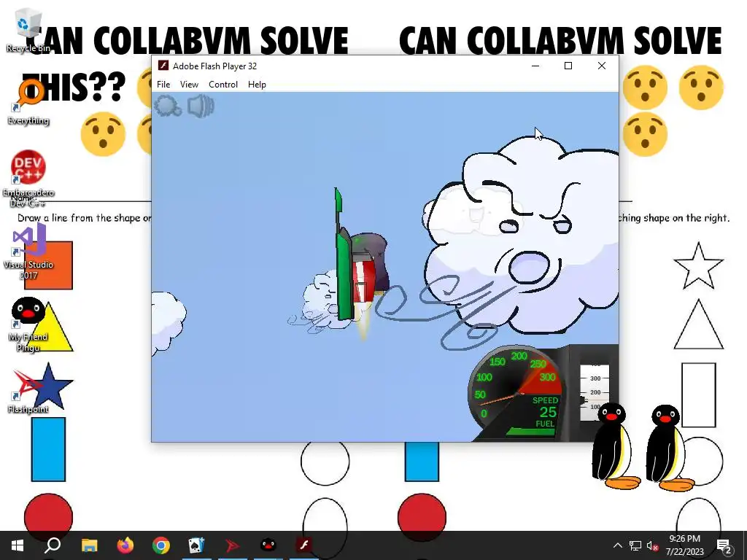The image size is (747, 560).
Task: Open Solitaire cards app in taskbar
Action: [197, 545]
